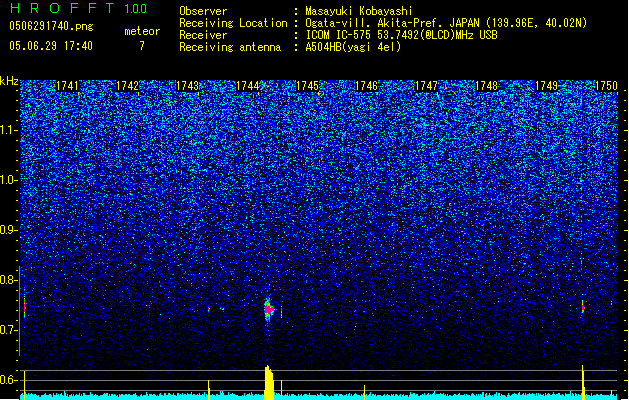
Task: Click the 1741 time marker
Action: (x=67, y=86)
